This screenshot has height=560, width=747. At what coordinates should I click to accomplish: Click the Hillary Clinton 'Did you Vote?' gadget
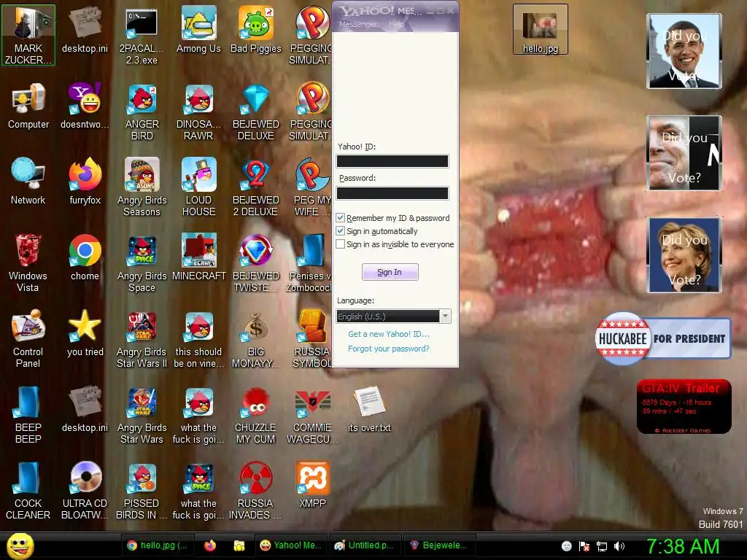point(684,255)
